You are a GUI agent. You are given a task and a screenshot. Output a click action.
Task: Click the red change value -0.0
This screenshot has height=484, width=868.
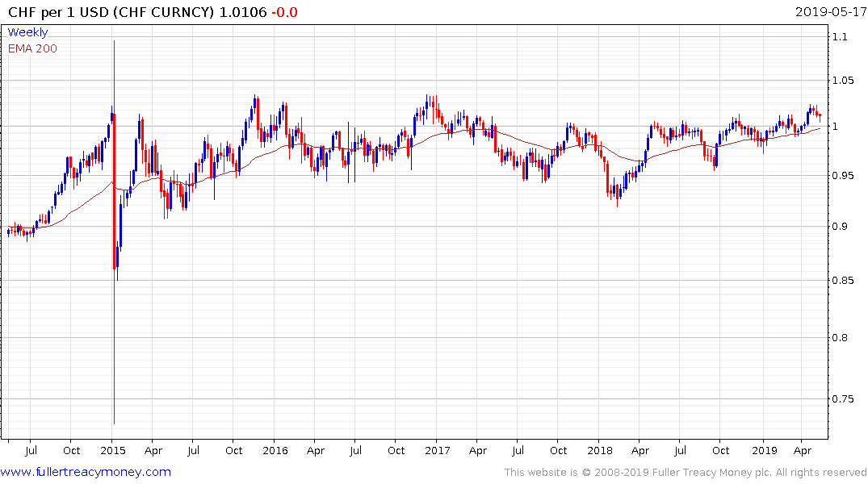[x=284, y=12]
